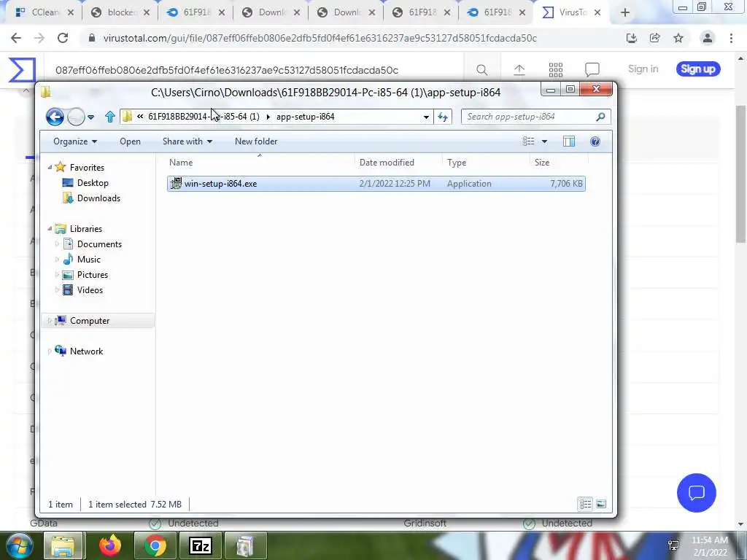Bookmark this page with star icon
The height and width of the screenshot is (560, 747).
click(x=678, y=38)
